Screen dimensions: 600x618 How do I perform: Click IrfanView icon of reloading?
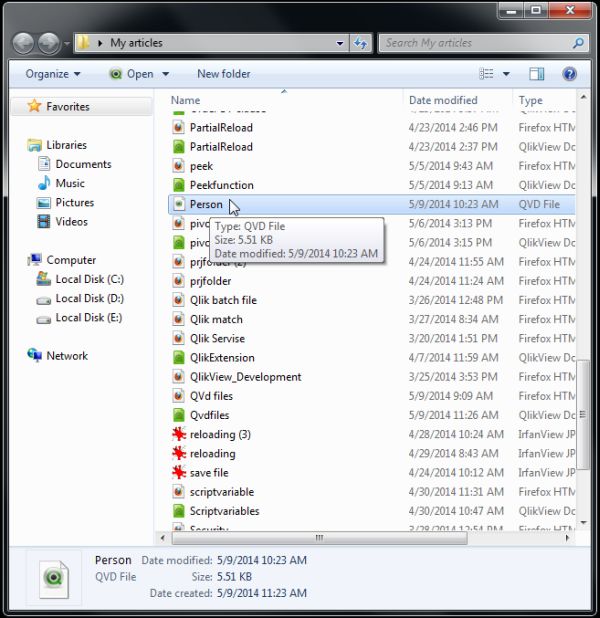pos(179,453)
